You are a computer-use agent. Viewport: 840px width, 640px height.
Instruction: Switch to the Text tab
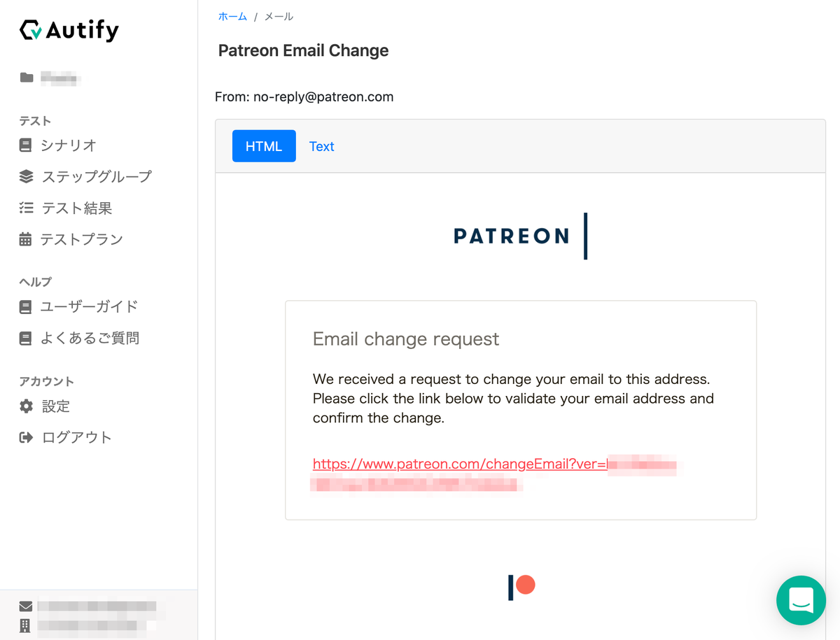coord(321,146)
